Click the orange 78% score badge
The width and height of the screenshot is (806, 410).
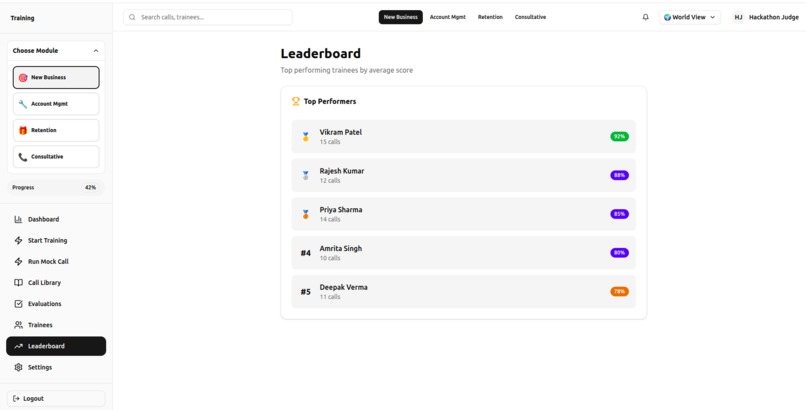point(619,291)
